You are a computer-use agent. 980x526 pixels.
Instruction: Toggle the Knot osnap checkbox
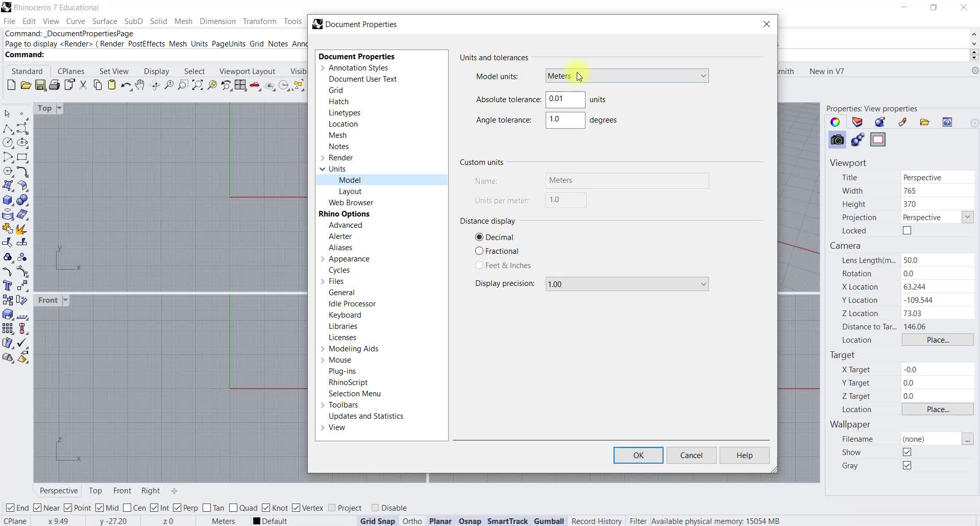(266, 508)
